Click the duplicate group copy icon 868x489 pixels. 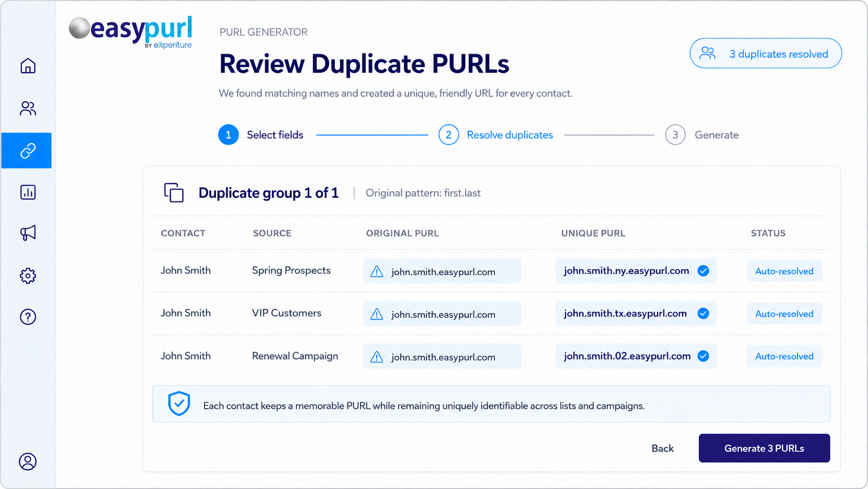(x=174, y=193)
